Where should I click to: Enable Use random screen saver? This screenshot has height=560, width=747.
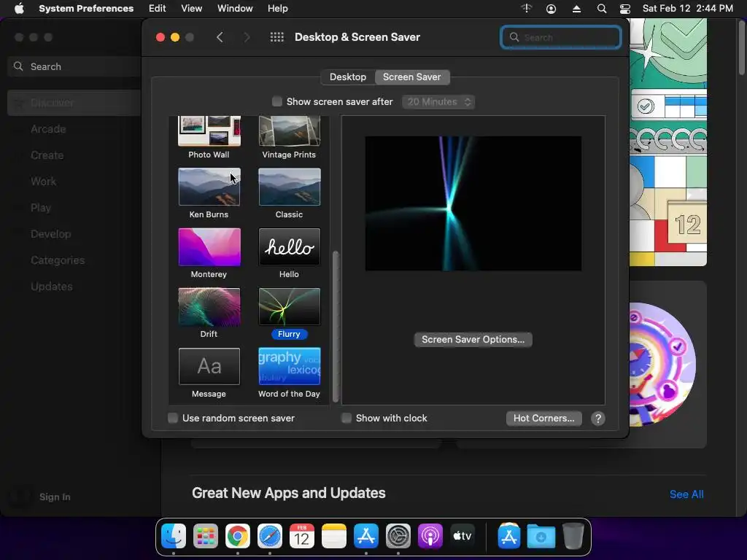click(x=173, y=418)
